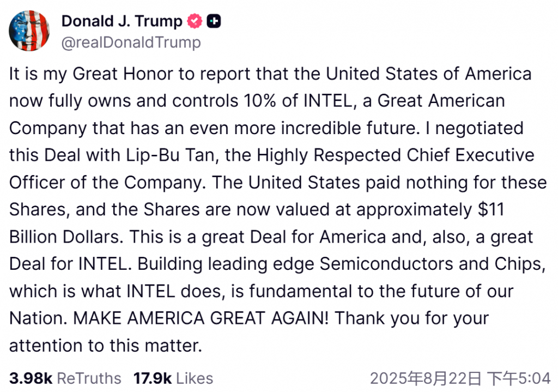
Task: Click "United States of America" in first line
Action: click(x=429, y=74)
